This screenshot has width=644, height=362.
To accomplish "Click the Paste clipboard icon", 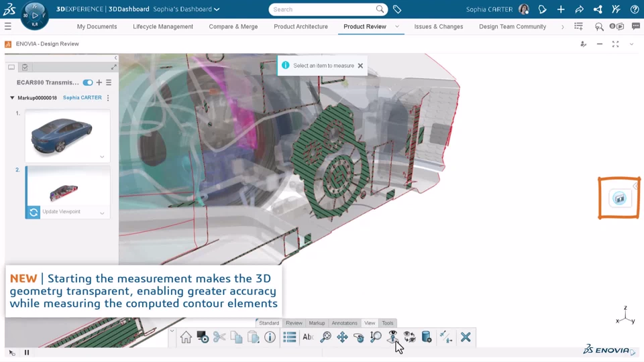I will click(253, 337).
